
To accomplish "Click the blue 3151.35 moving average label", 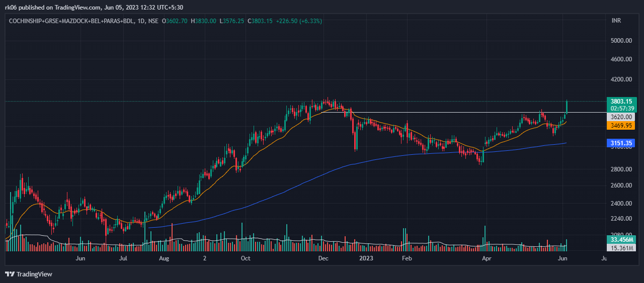I will (x=621, y=143).
